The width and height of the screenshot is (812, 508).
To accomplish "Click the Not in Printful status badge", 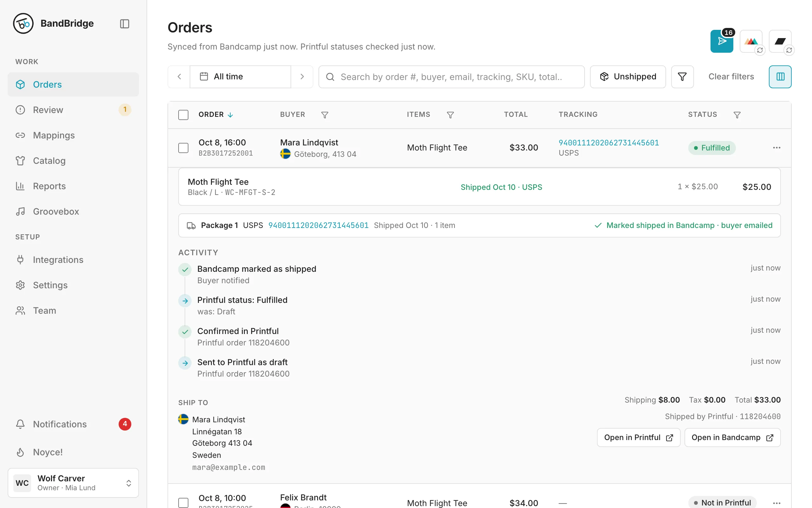I will click(722, 503).
